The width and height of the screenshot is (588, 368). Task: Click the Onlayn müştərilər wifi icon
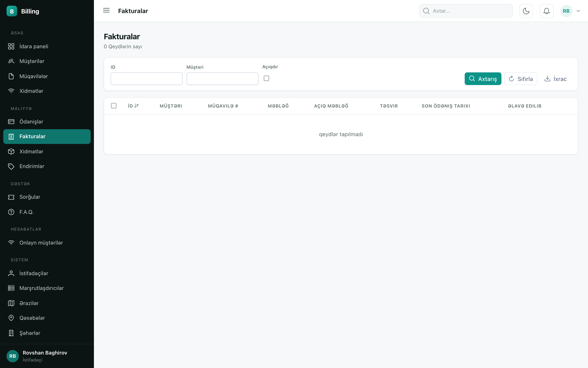[11, 243]
